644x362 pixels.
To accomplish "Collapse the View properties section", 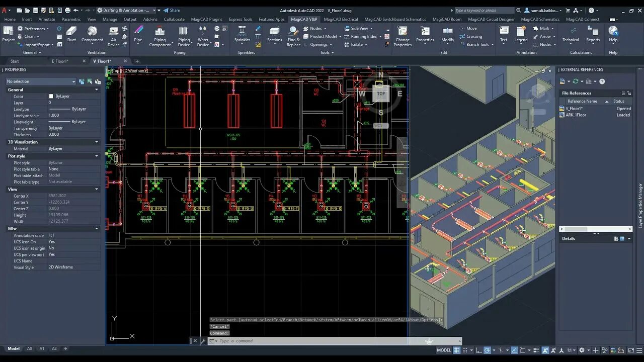I will click(x=97, y=189).
